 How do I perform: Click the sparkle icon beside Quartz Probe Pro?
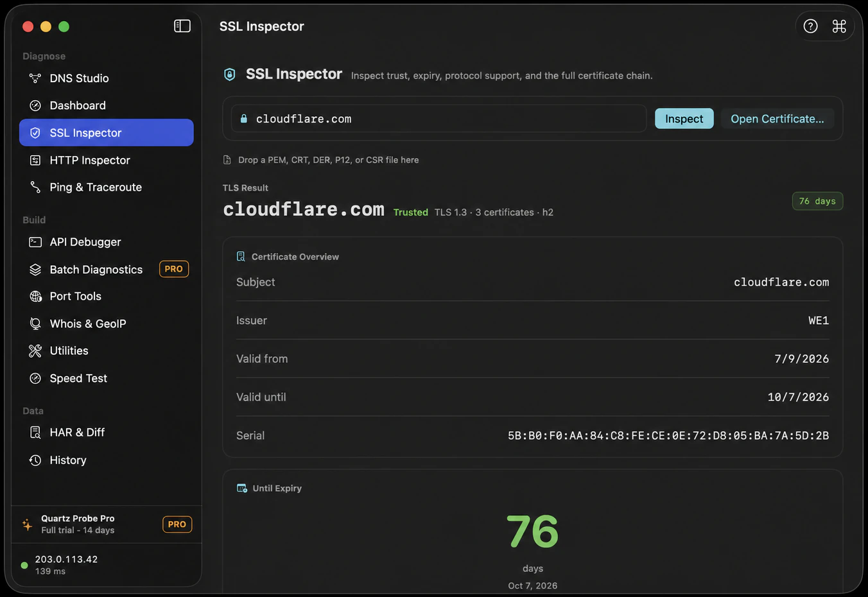[x=27, y=524]
